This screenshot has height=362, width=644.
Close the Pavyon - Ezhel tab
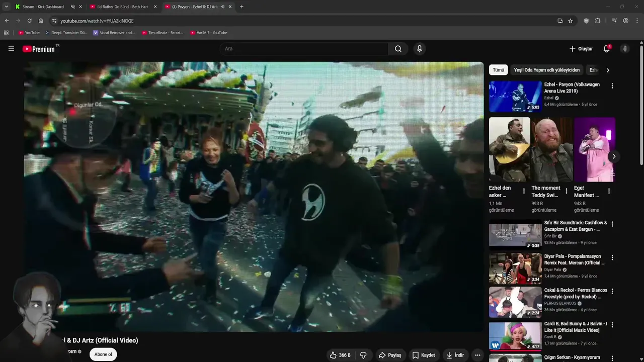click(230, 7)
